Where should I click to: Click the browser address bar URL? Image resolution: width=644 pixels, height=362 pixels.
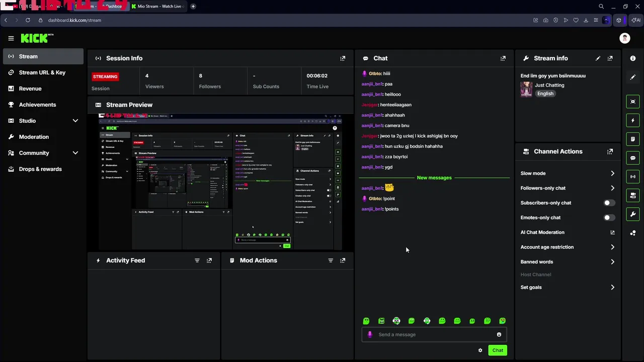click(x=74, y=20)
